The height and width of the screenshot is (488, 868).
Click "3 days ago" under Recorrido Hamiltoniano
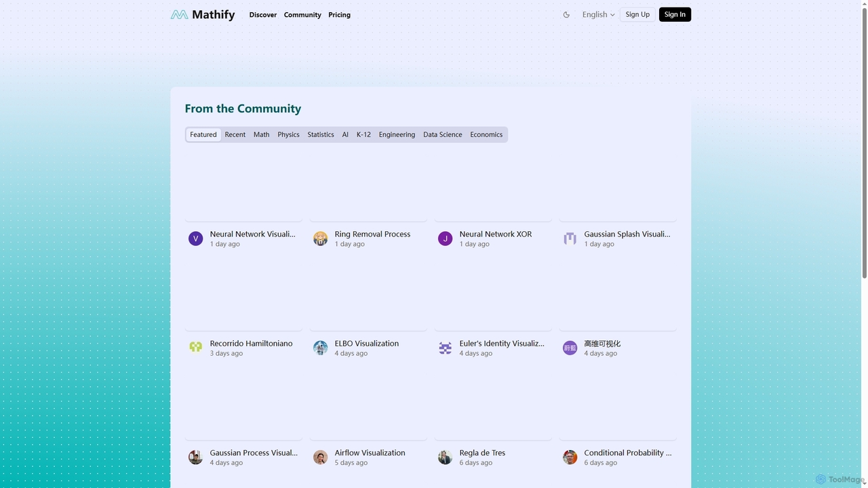pyautogui.click(x=226, y=353)
